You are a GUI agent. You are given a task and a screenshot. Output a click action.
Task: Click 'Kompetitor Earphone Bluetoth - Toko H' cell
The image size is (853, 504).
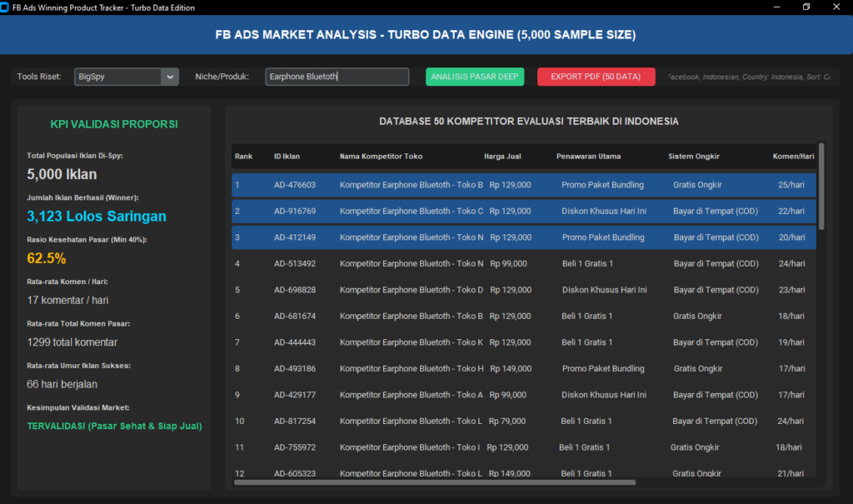pyautogui.click(x=412, y=368)
